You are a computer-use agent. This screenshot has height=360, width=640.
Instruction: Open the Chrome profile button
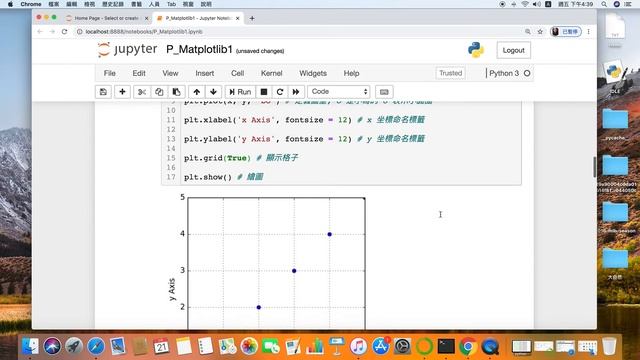pyautogui.click(x=565, y=31)
